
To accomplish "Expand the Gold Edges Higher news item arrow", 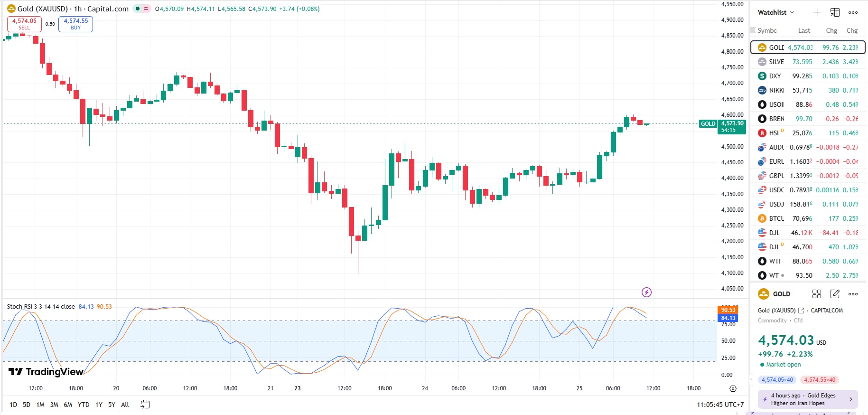I will [850, 399].
